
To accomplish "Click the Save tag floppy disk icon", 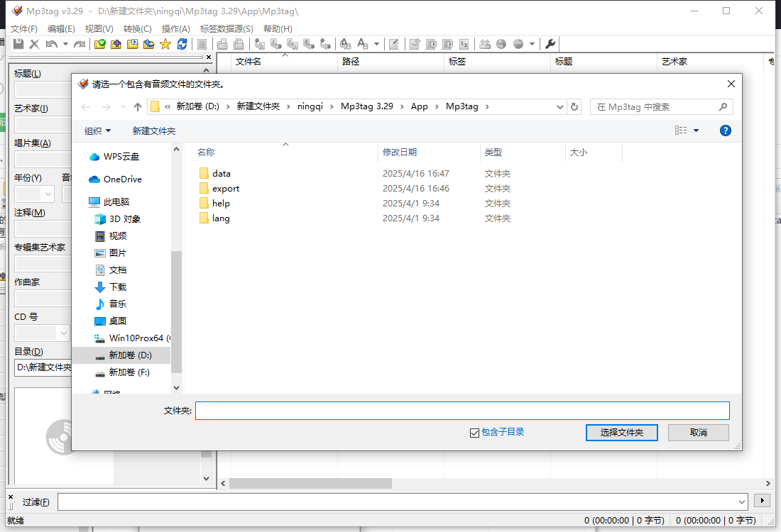I will [x=18, y=44].
